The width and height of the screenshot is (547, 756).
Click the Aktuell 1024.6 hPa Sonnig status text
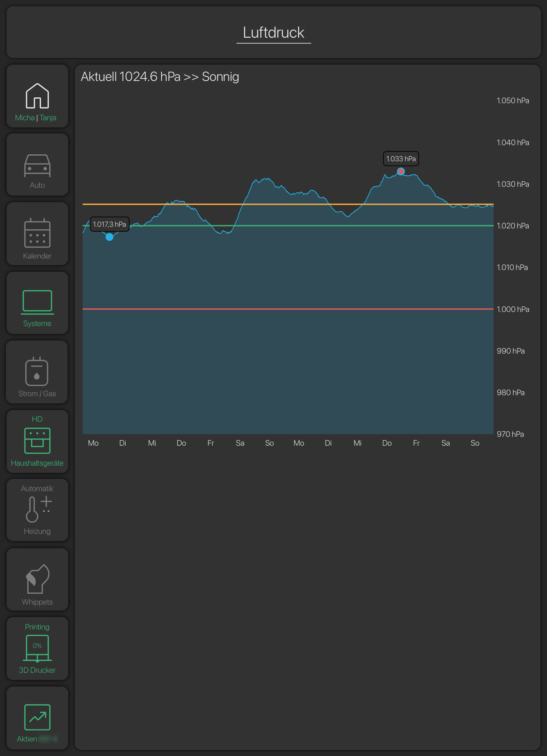point(160,77)
